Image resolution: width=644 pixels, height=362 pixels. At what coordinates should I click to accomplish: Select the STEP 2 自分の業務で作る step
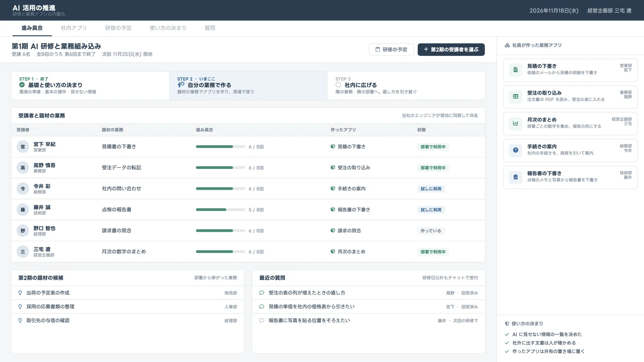click(x=248, y=86)
